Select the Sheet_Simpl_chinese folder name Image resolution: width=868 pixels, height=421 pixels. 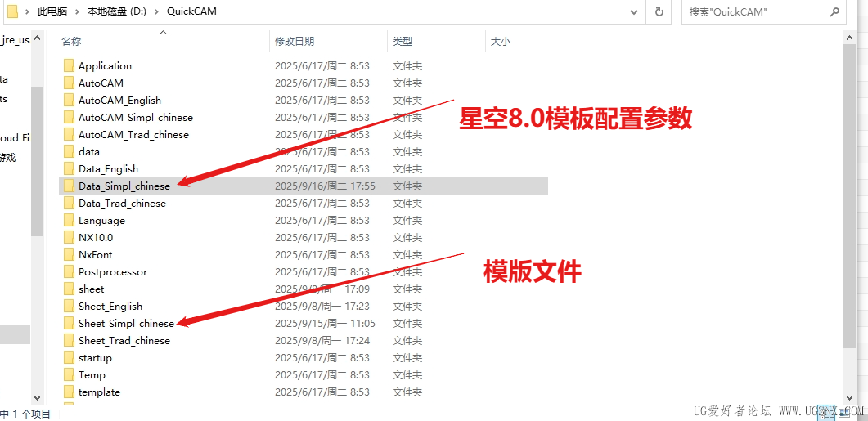[x=126, y=323]
